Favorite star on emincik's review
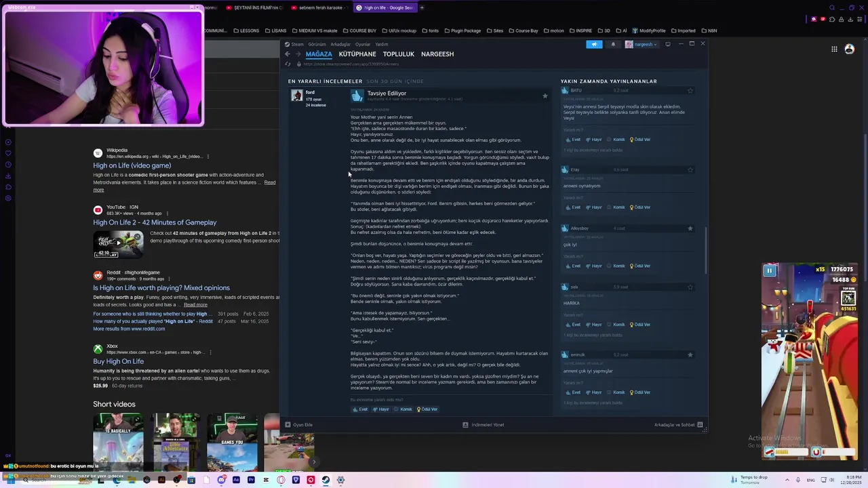Image resolution: width=868 pixels, height=488 pixels. (690, 355)
